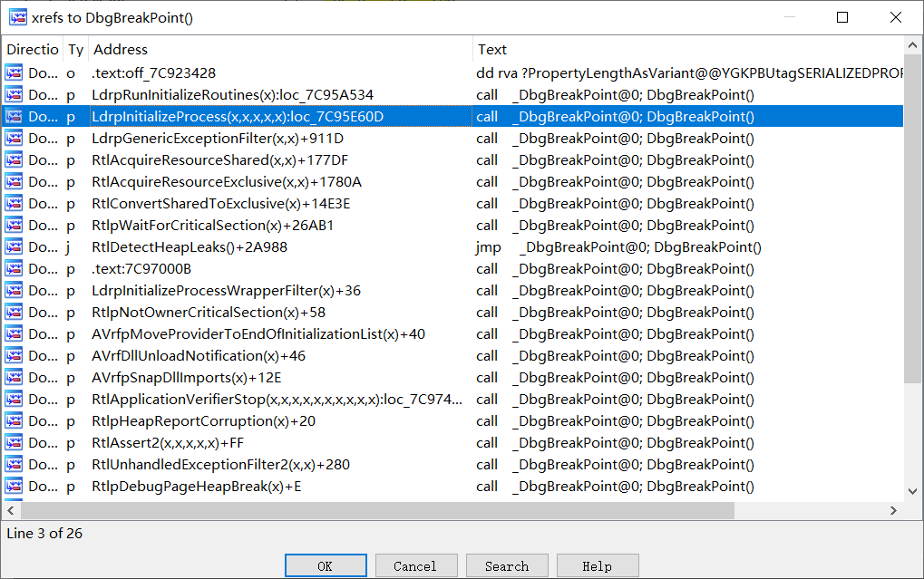Click the xrefs dialog title bar icon
The width and height of the screenshot is (924, 579).
(x=16, y=17)
